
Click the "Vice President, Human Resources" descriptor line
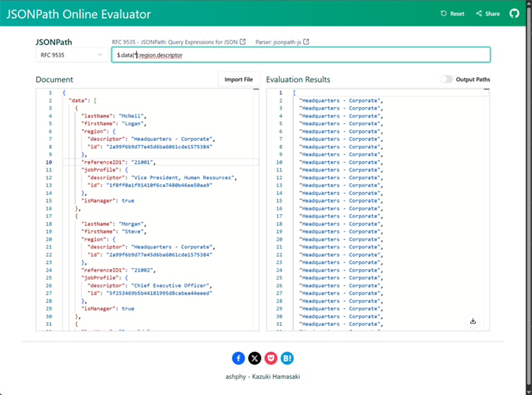point(162,178)
